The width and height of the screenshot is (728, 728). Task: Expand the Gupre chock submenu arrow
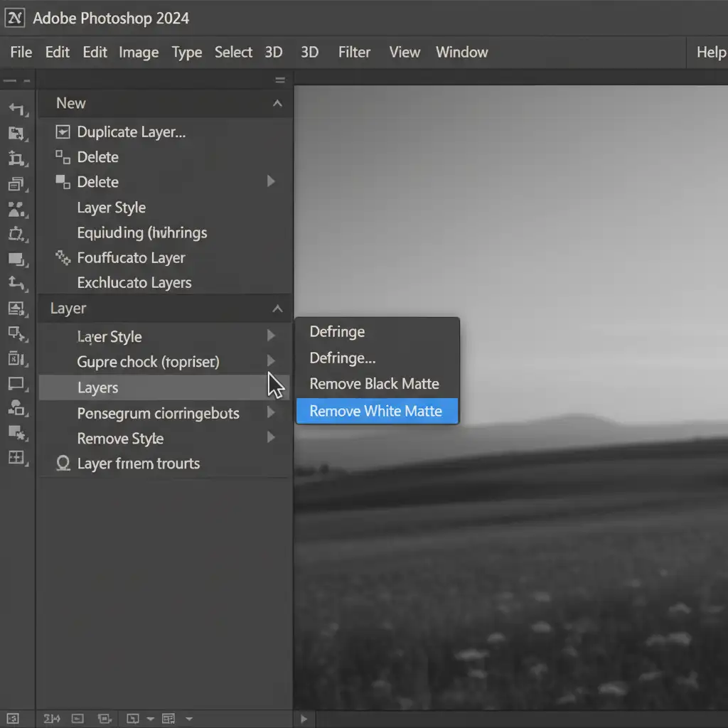271,361
